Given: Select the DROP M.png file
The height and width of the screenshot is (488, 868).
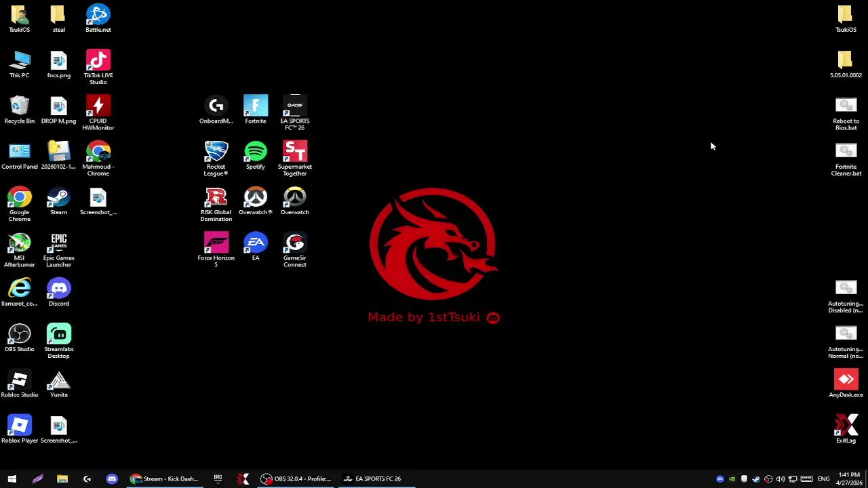Looking at the screenshot, I should pos(59,110).
